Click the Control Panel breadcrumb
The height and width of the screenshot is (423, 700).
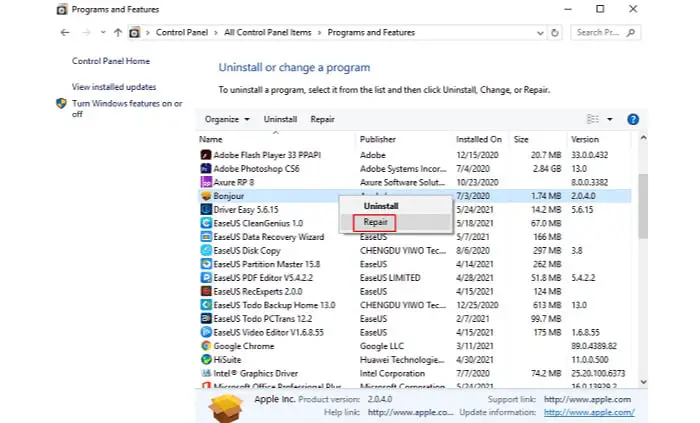182,33
